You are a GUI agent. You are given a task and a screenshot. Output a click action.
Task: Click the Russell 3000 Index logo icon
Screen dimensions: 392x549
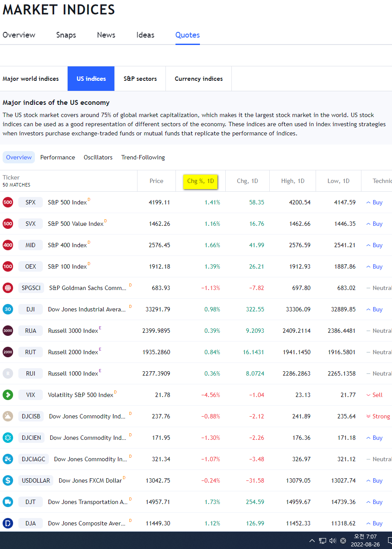click(x=8, y=331)
